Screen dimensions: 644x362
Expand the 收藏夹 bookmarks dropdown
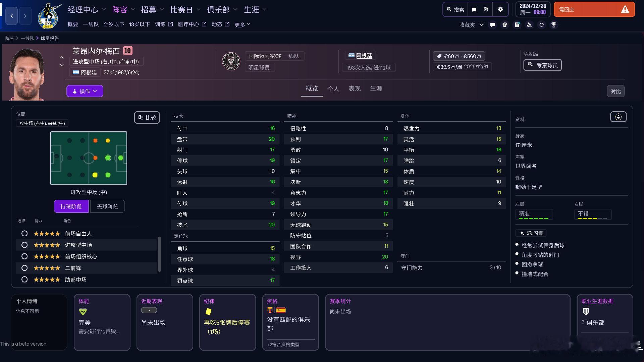[471, 25]
